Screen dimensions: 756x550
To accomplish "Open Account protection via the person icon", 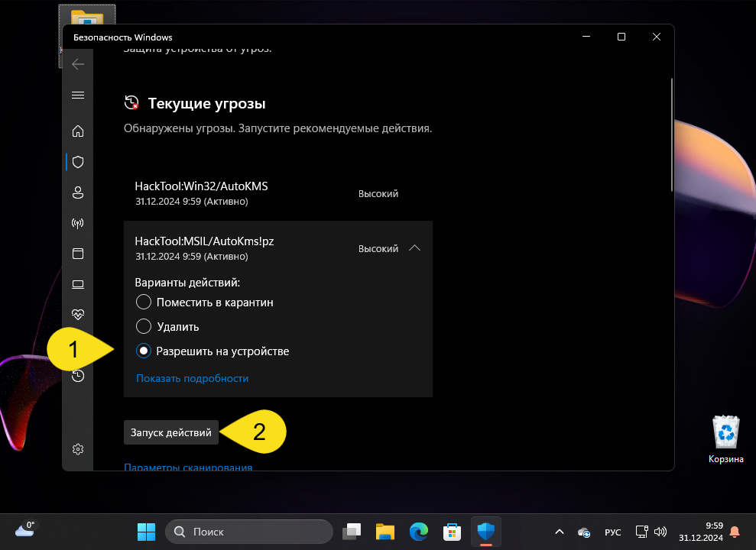I will (x=77, y=192).
